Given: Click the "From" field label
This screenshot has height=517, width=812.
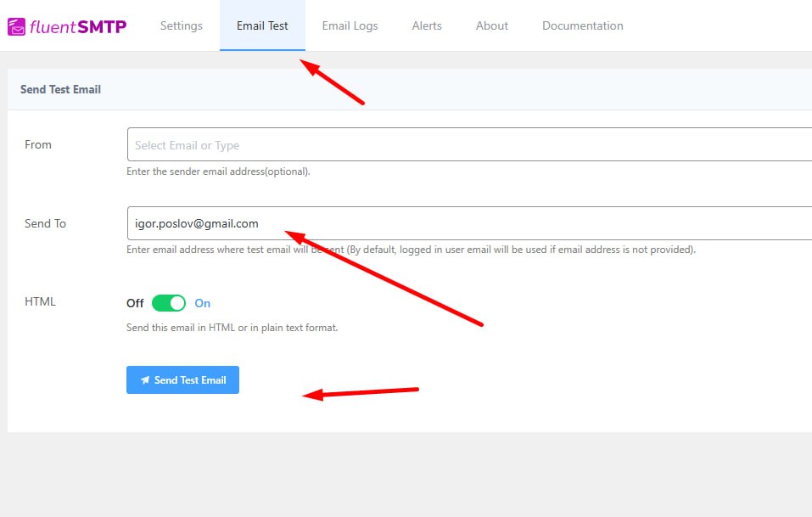Looking at the screenshot, I should [x=38, y=144].
